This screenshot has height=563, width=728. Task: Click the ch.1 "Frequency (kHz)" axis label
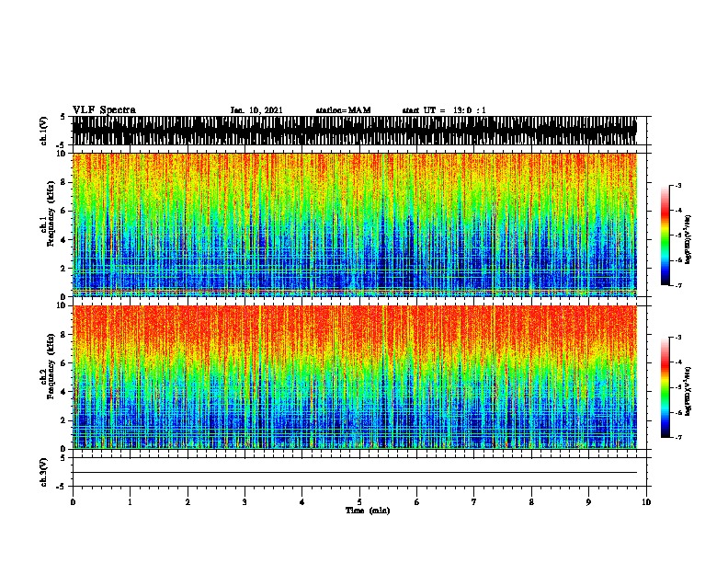[51, 213]
